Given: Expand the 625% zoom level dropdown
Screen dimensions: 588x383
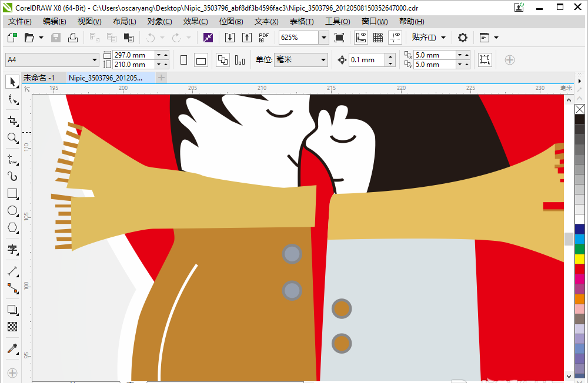Looking at the screenshot, I should tap(323, 38).
